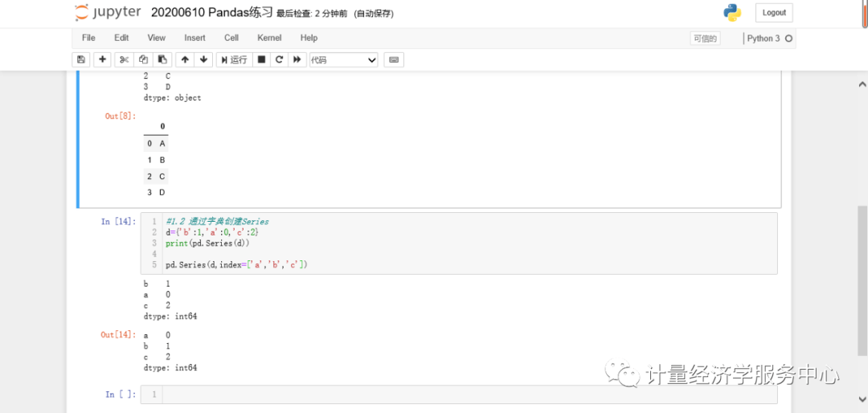Click the Python logo icon
Screen dimensions: 868x413
732,13
